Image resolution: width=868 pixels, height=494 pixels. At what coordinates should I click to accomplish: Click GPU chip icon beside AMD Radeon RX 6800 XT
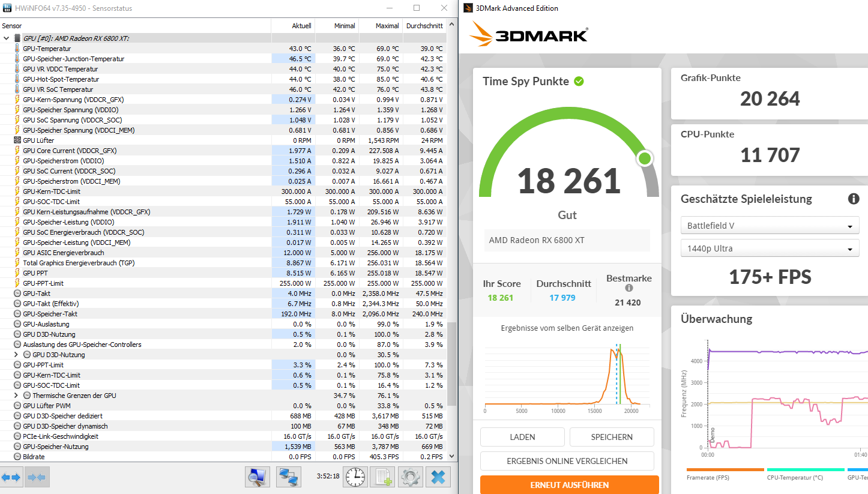pos(17,38)
